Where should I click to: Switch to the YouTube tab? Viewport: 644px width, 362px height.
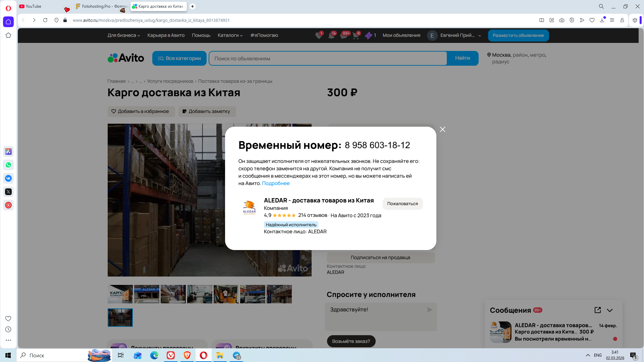(34, 6)
